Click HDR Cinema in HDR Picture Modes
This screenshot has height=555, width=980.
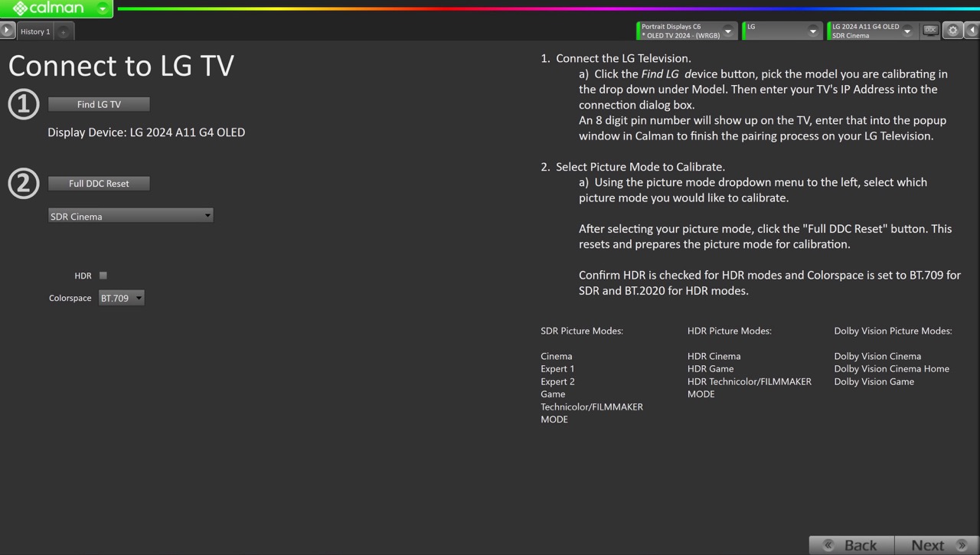(x=714, y=356)
